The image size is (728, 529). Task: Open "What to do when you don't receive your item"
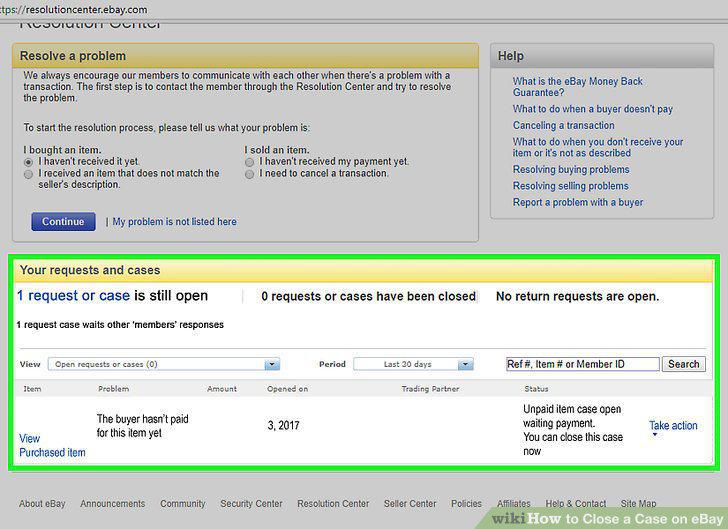[598, 147]
